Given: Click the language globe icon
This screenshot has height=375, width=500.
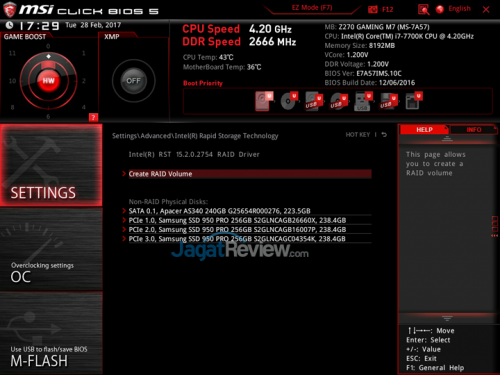Looking at the screenshot, I should (x=440, y=9).
